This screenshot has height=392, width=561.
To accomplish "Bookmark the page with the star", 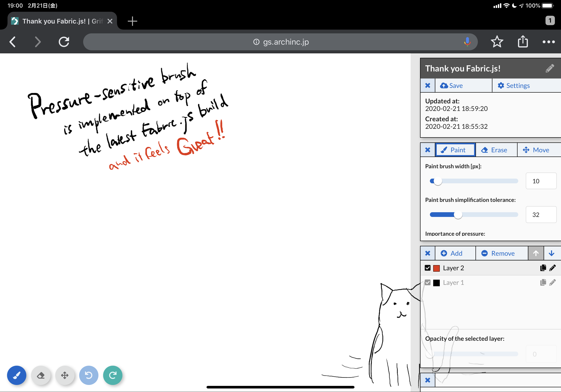I will pos(497,42).
